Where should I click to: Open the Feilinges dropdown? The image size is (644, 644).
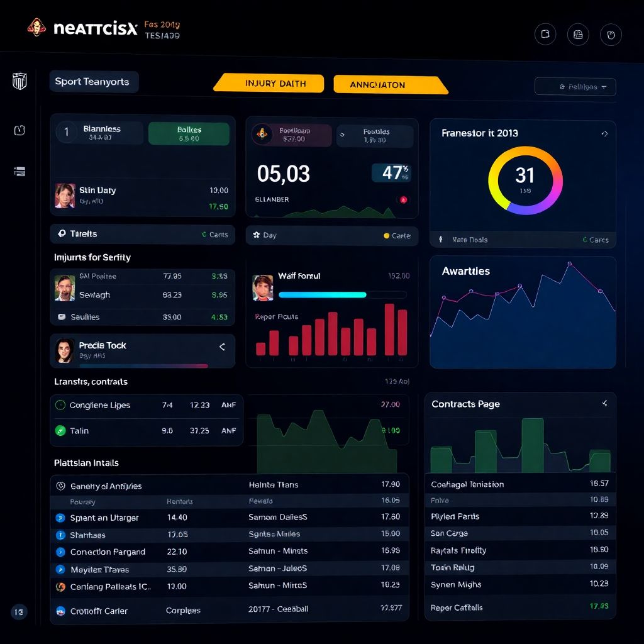[x=575, y=87]
